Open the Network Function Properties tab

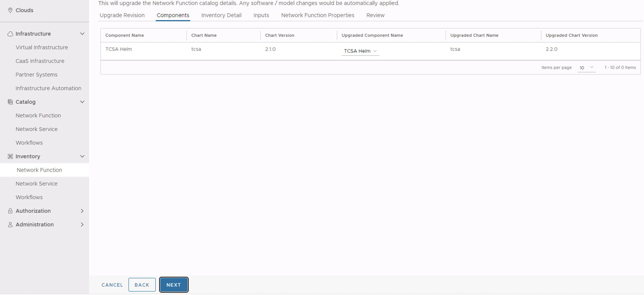tap(318, 15)
